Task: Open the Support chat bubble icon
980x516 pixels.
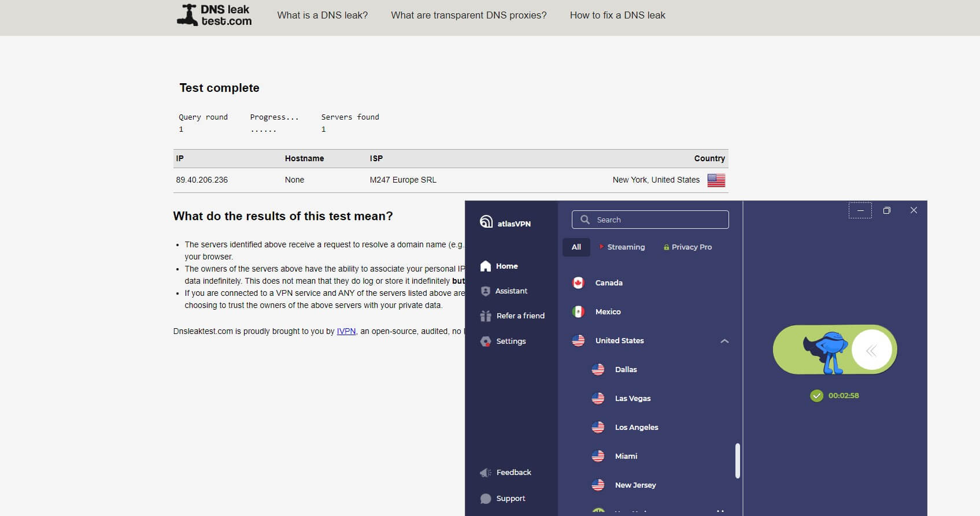Action: (486, 499)
